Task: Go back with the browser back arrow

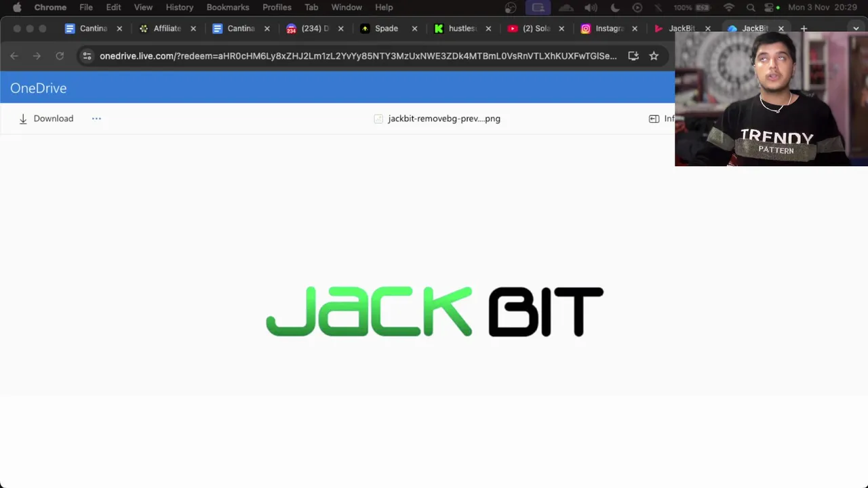Action: click(x=14, y=56)
